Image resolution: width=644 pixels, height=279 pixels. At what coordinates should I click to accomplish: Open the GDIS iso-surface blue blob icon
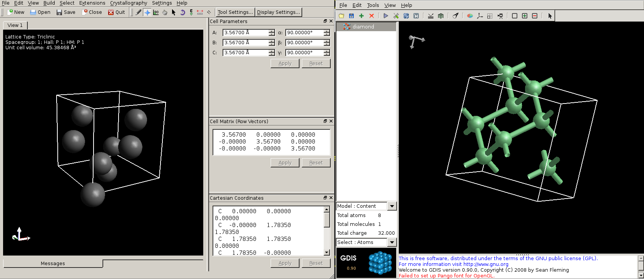point(406,16)
